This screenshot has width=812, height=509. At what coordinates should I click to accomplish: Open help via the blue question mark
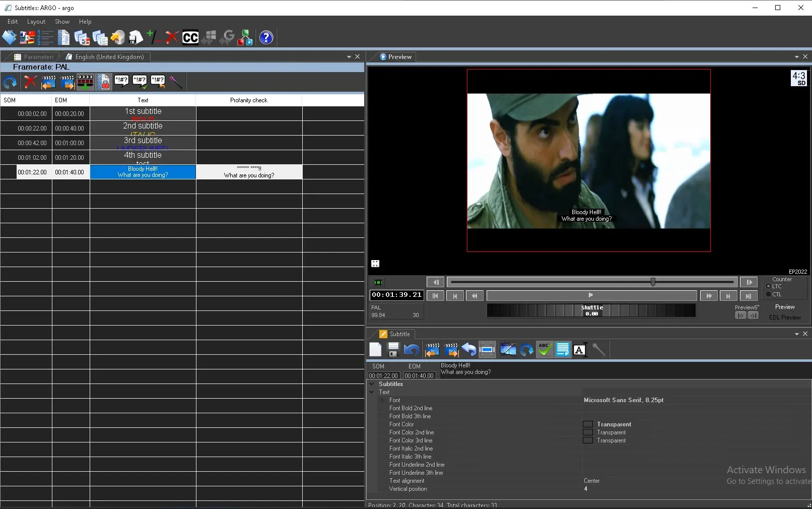coord(266,38)
